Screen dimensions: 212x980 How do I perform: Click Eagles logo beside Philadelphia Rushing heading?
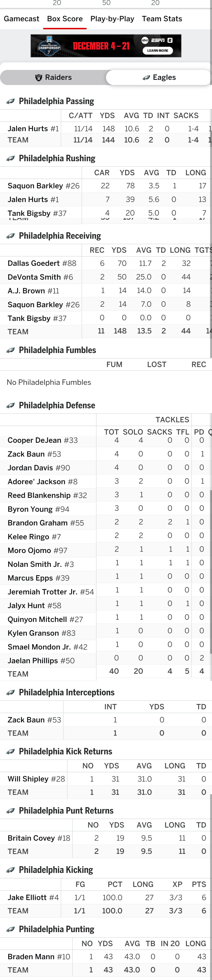click(x=10, y=158)
